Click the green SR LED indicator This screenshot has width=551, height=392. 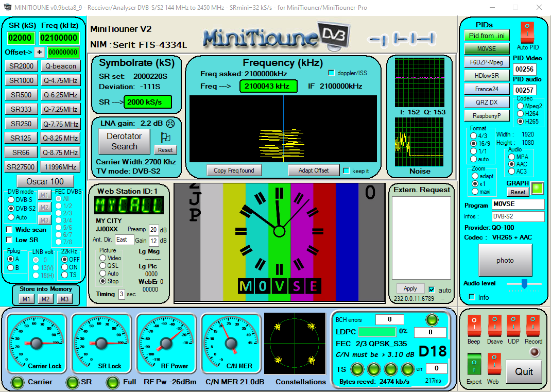pyautogui.click(x=73, y=383)
